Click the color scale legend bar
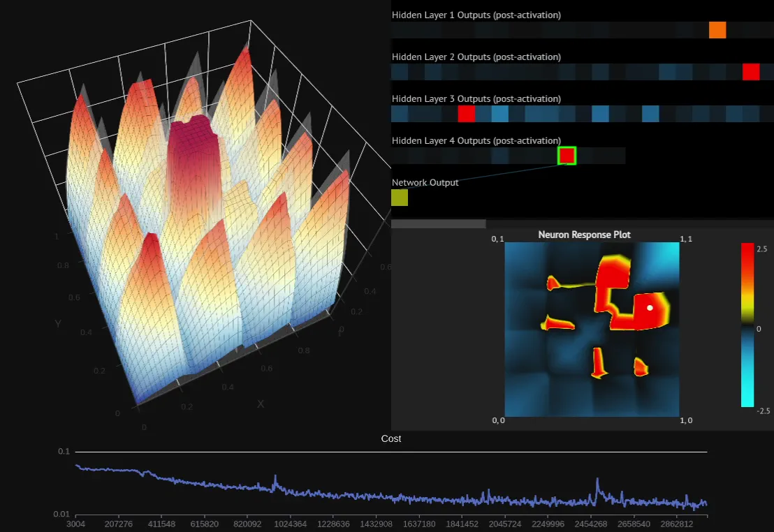 click(747, 325)
